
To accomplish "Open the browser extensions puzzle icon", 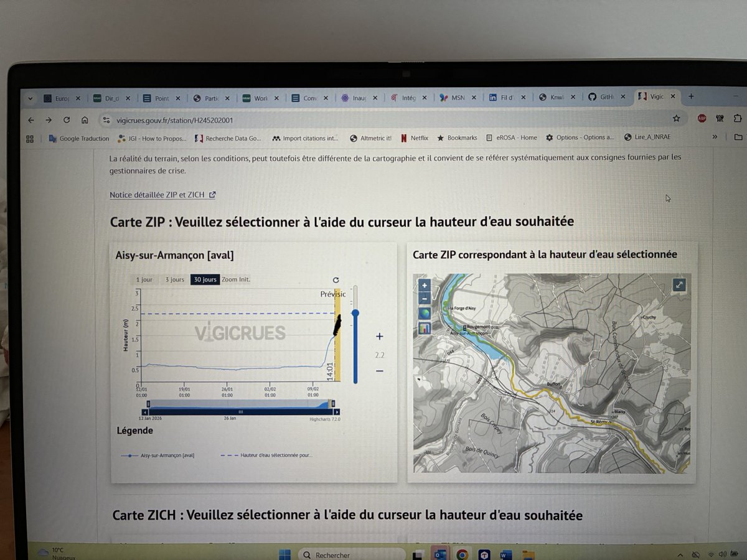I will click(x=738, y=118).
